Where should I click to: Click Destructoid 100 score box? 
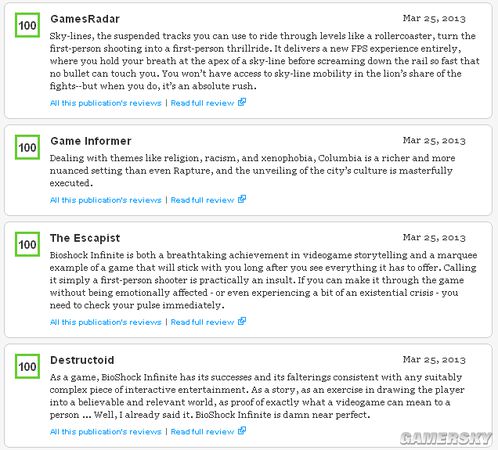point(27,366)
